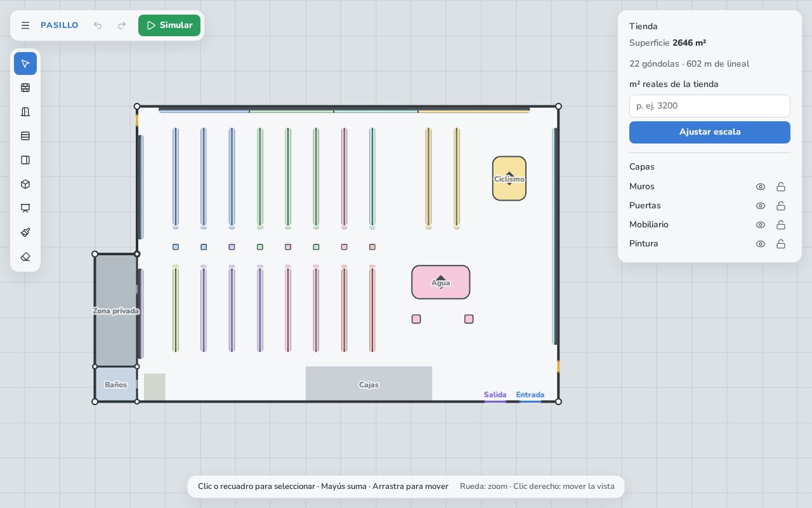Screen dimensions: 812x508
Task: Focus the real square meters input
Action: (710, 106)
